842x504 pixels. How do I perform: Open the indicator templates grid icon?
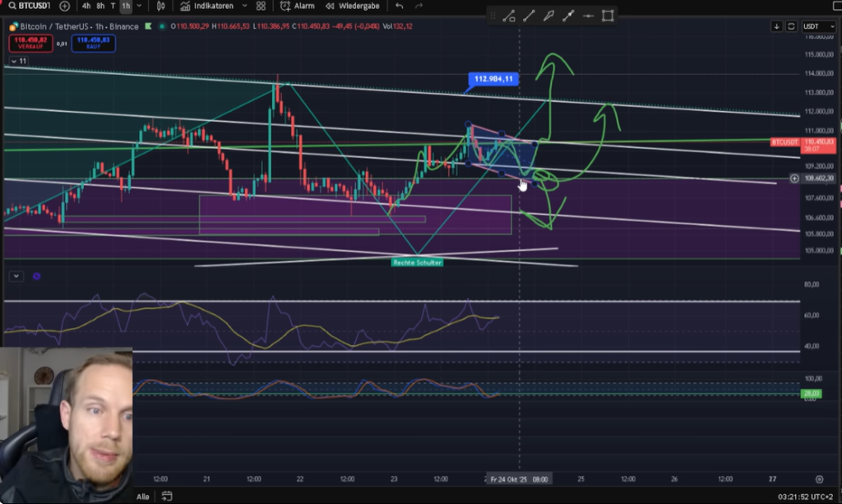coord(261,6)
